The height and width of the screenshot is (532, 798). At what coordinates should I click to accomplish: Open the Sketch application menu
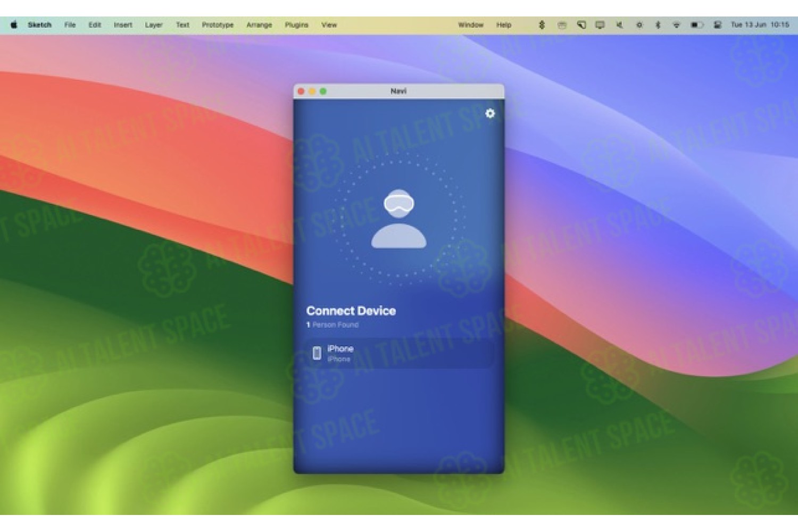click(39, 24)
